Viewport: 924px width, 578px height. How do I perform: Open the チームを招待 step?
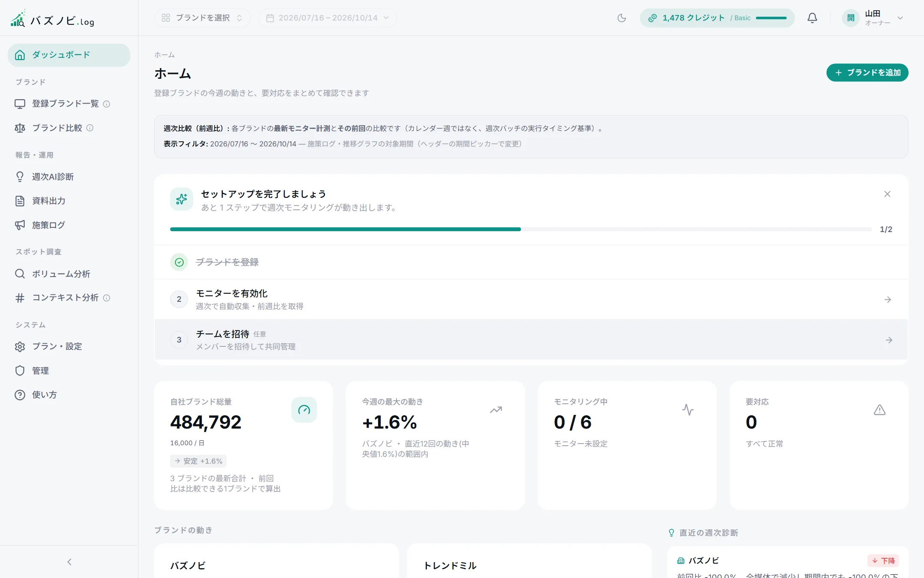tap(531, 340)
